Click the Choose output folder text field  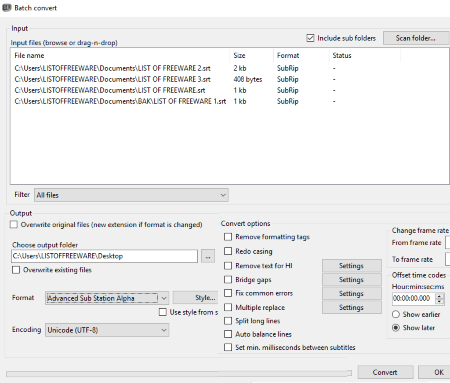tap(104, 256)
